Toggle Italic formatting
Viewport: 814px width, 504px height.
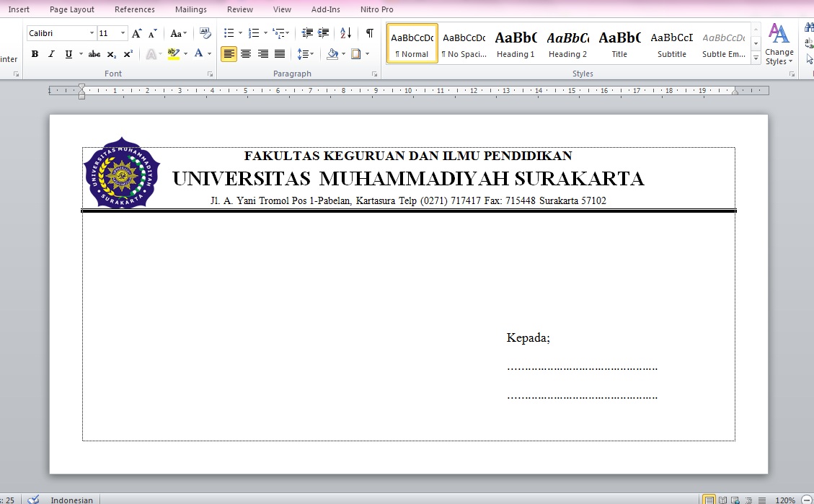coord(51,54)
